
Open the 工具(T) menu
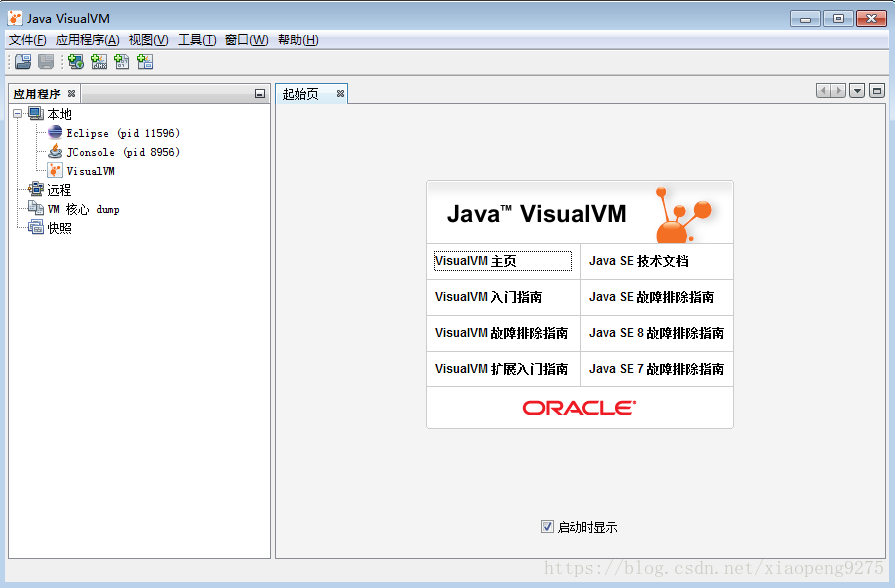pyautogui.click(x=197, y=40)
